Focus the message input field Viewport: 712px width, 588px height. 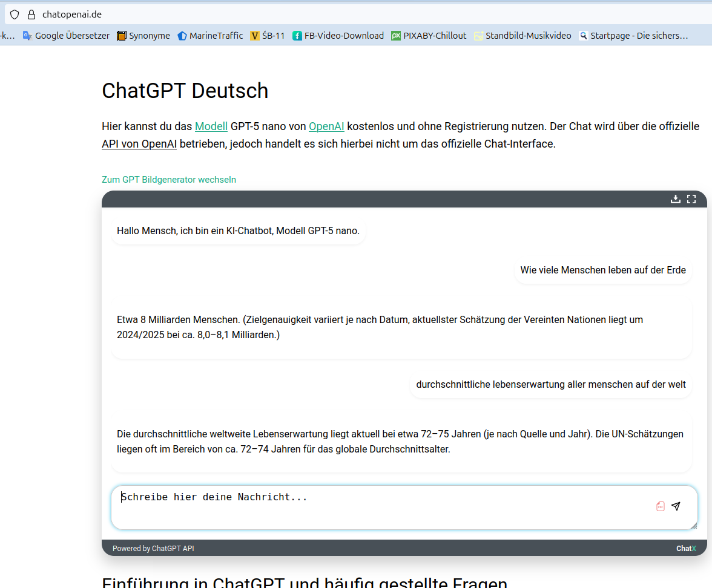(381, 507)
